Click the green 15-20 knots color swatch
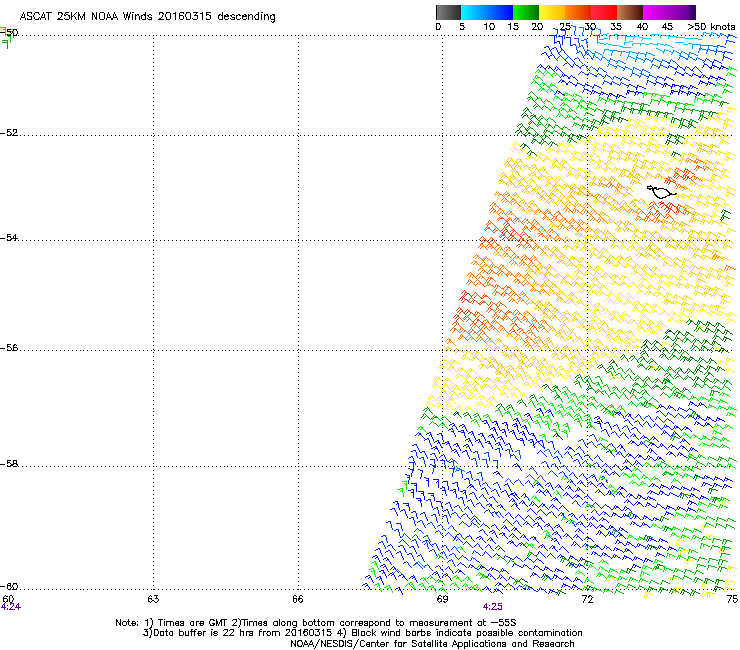The width and height of the screenshot is (740, 650). tap(526, 12)
